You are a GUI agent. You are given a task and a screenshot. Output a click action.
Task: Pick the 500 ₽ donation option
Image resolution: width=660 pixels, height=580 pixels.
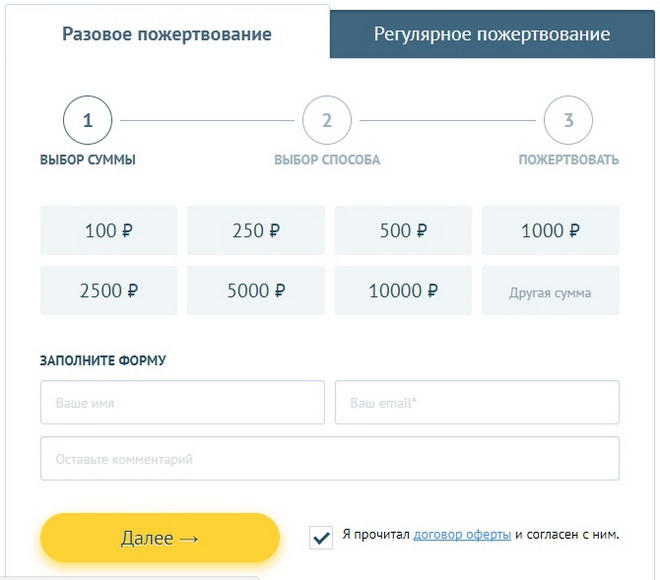[403, 231]
